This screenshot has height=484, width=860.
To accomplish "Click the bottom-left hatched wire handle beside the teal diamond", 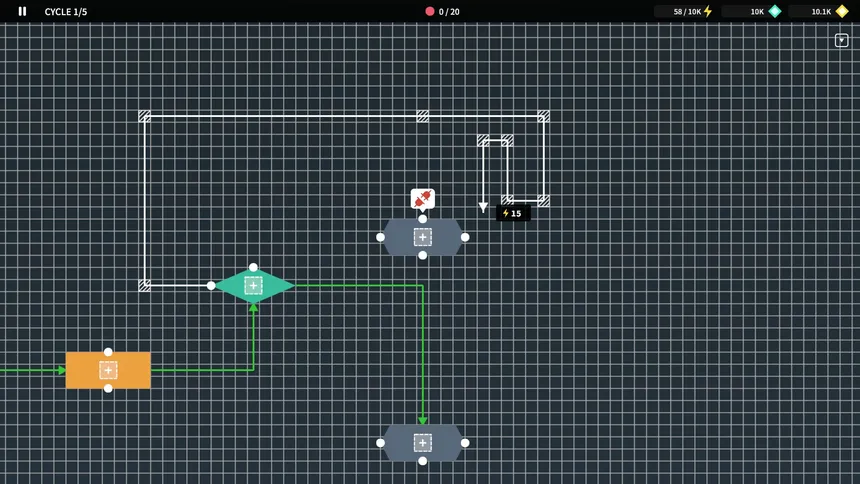I will (145, 285).
